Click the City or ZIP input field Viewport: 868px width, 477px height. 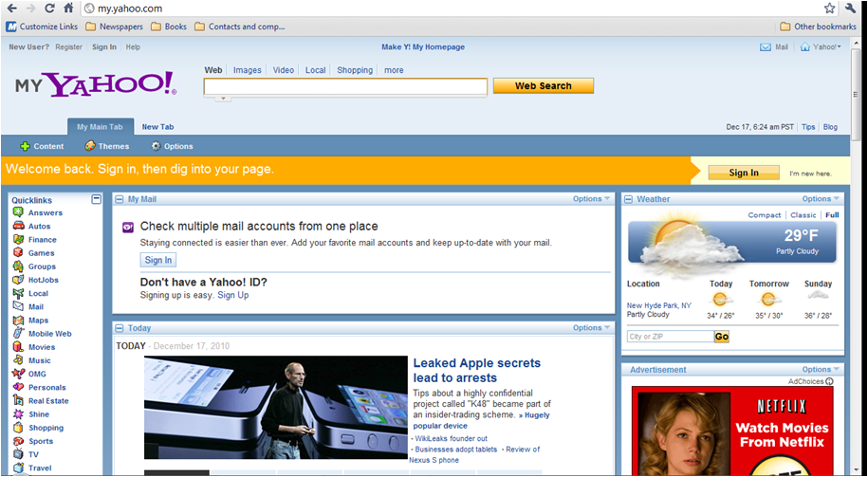pos(670,337)
